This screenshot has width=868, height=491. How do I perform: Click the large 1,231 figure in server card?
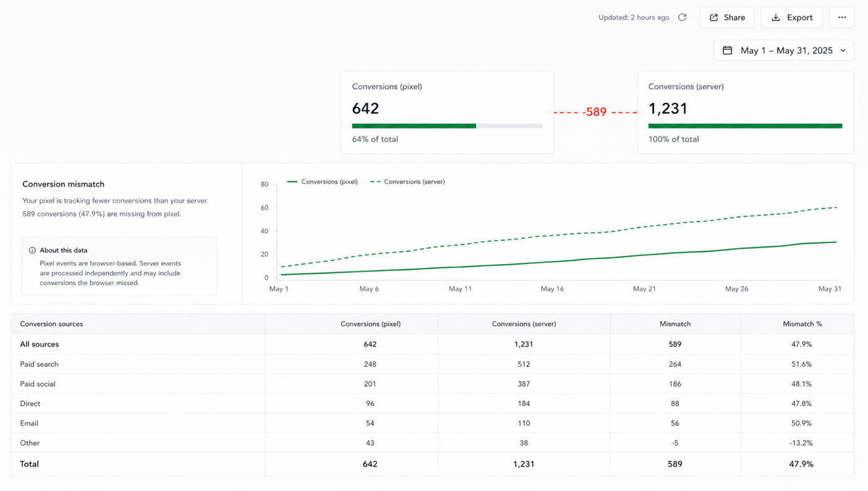click(x=668, y=108)
